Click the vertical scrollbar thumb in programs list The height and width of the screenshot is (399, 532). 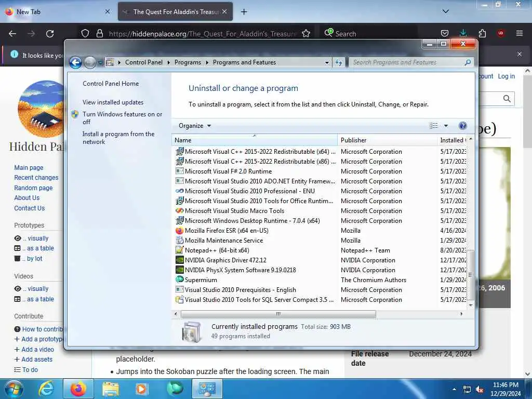471,275
